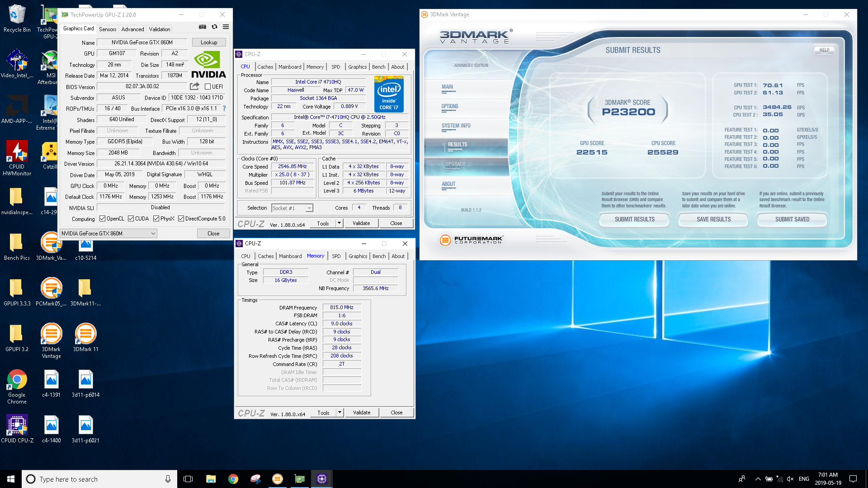Open GPU-Z hamburger menu
The image size is (868, 488).
(226, 27)
